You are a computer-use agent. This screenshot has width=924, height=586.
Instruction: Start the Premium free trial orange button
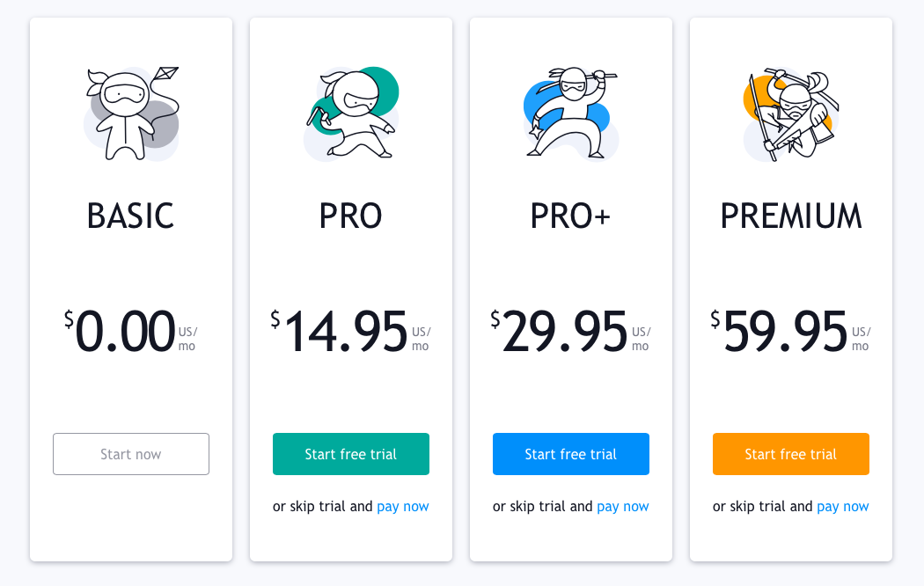(791, 454)
